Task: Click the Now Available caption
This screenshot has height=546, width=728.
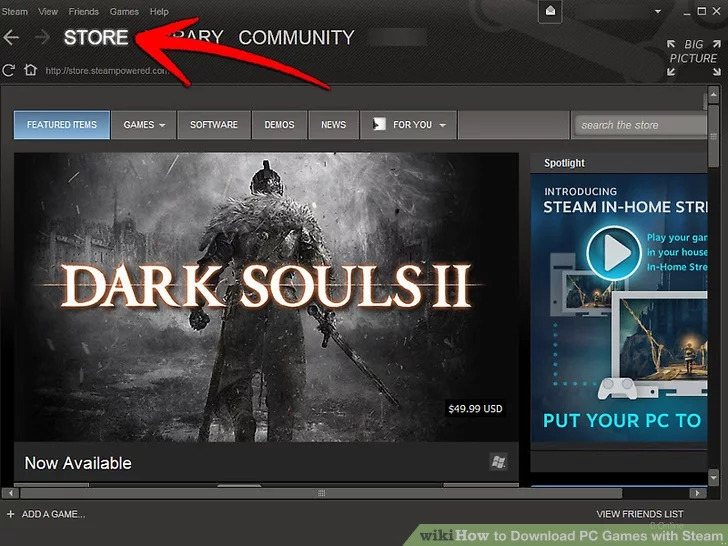Action: (x=78, y=463)
